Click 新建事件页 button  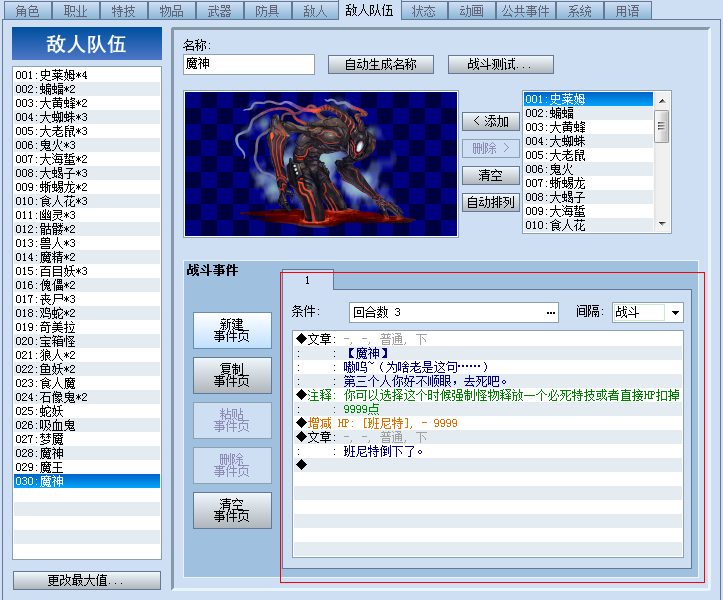[232, 330]
